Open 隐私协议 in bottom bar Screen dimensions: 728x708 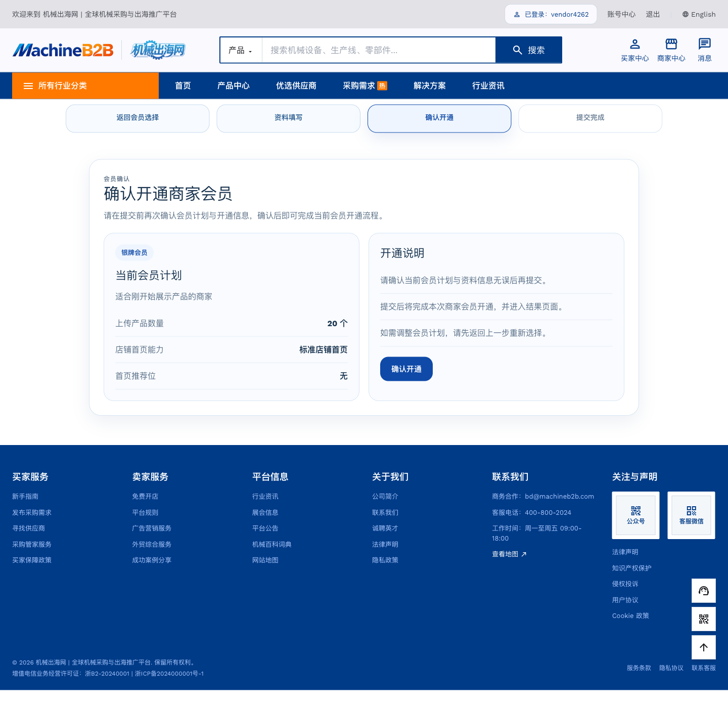click(x=671, y=668)
